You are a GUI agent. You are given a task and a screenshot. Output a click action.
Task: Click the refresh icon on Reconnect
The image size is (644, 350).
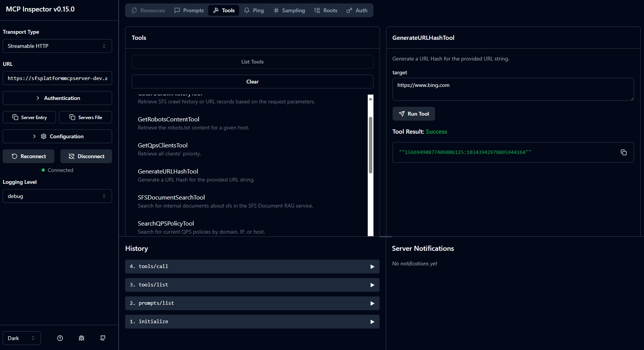(x=15, y=156)
